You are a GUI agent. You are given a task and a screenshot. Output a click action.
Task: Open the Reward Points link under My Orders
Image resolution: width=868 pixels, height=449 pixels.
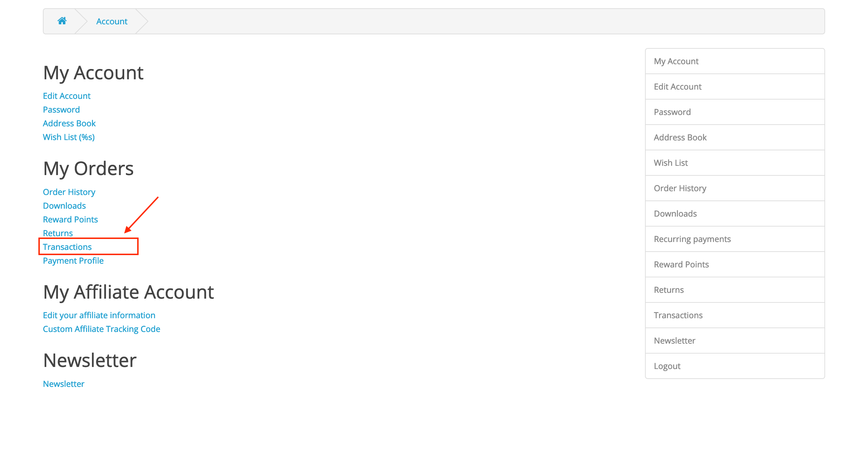tap(70, 219)
